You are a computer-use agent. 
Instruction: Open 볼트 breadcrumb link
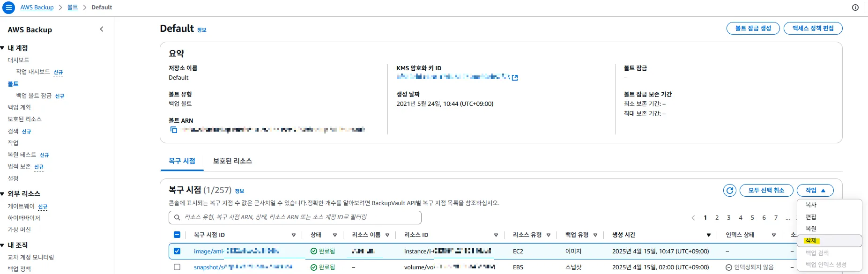pyautogui.click(x=73, y=7)
